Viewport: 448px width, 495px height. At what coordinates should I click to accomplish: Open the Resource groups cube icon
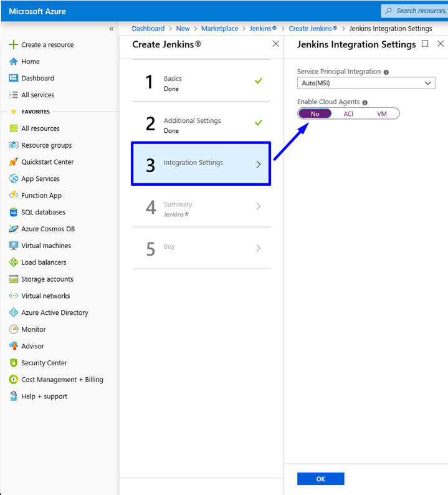pos(13,145)
